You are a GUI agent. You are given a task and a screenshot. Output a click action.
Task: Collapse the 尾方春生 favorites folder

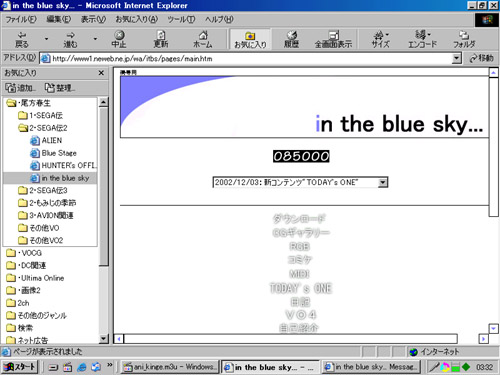tap(29, 103)
